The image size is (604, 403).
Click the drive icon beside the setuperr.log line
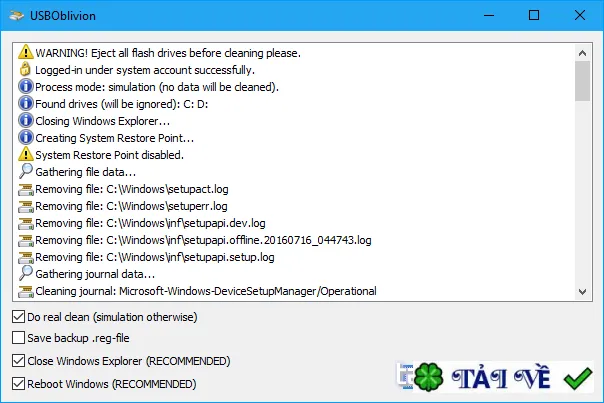point(26,206)
